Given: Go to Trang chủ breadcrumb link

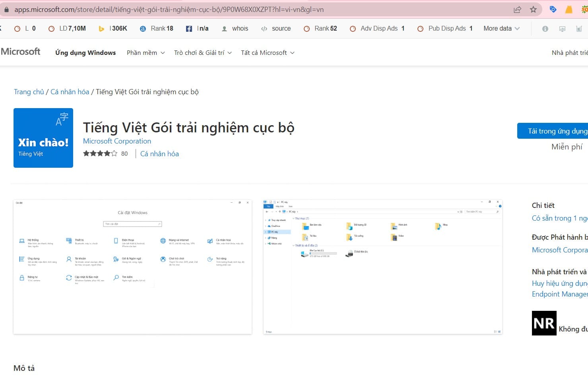Looking at the screenshot, I should 29,92.
